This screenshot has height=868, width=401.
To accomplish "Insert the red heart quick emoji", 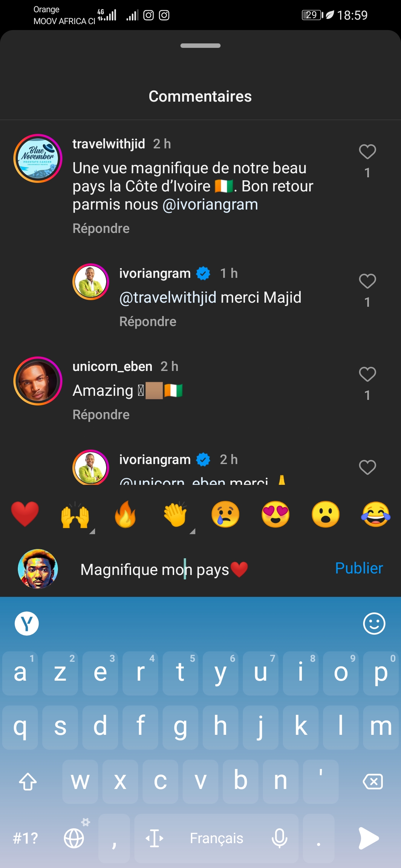I will pyautogui.click(x=25, y=514).
